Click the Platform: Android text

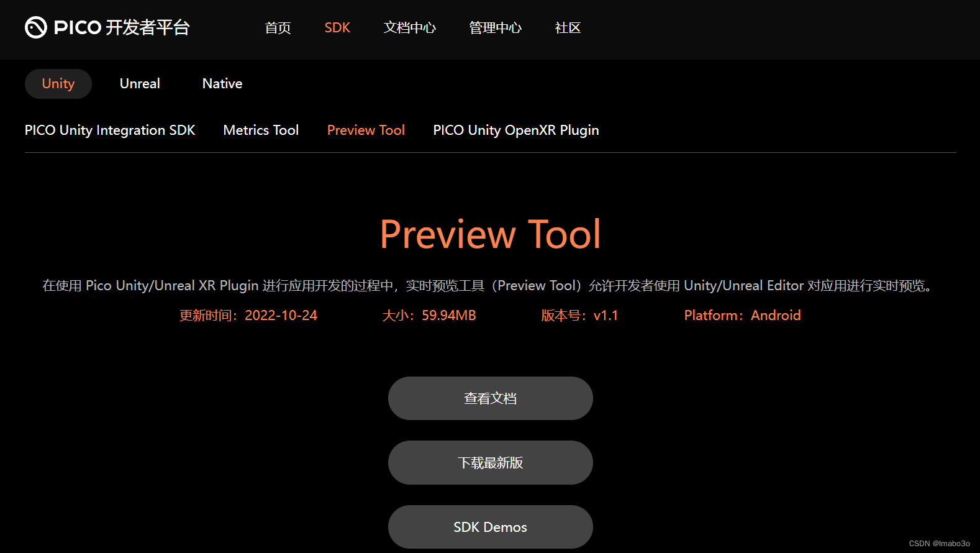[742, 316]
